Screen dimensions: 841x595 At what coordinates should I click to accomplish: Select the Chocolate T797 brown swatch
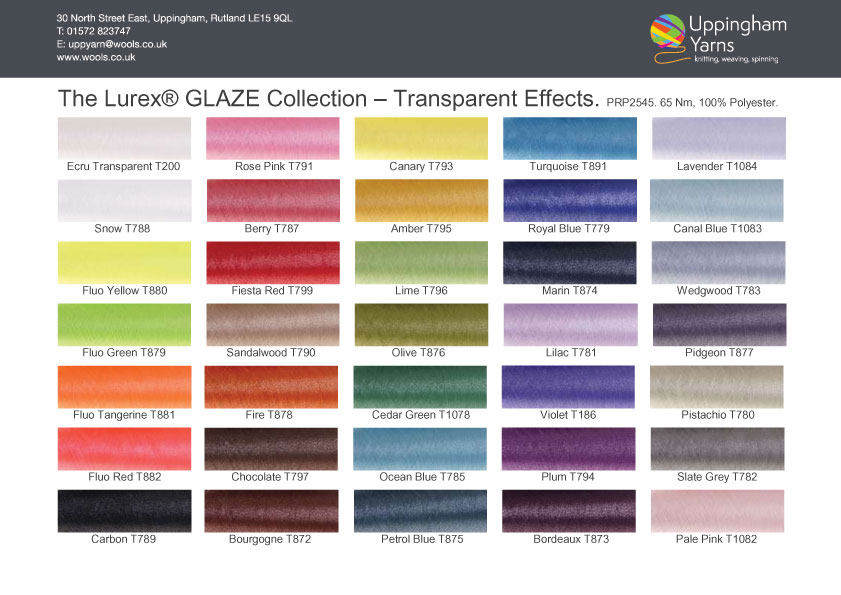coord(272,448)
